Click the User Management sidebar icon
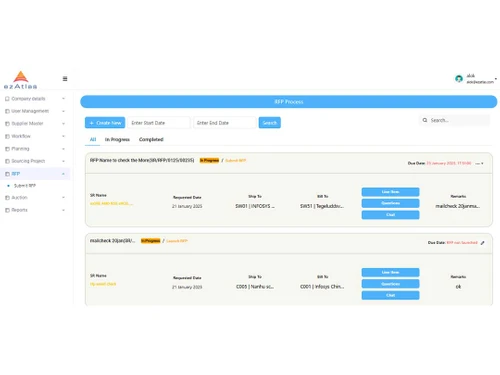This screenshot has width=500, height=375. [7, 111]
